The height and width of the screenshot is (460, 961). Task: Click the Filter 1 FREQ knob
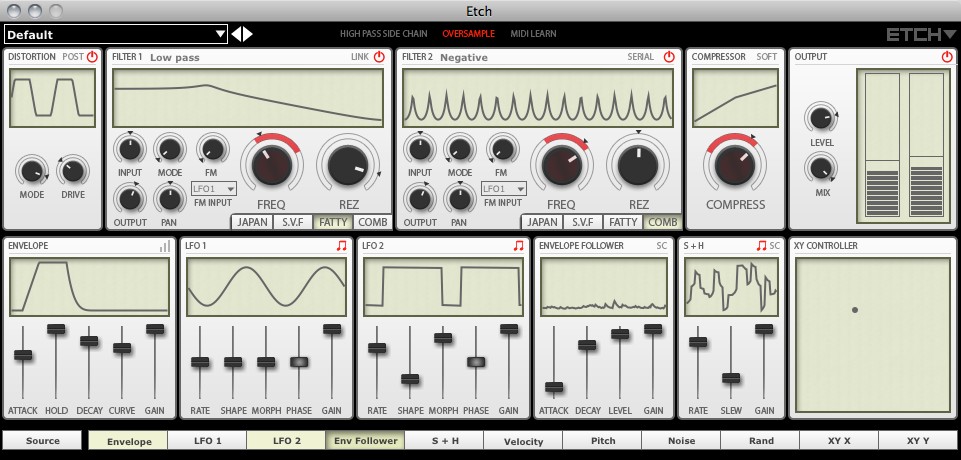click(x=272, y=165)
